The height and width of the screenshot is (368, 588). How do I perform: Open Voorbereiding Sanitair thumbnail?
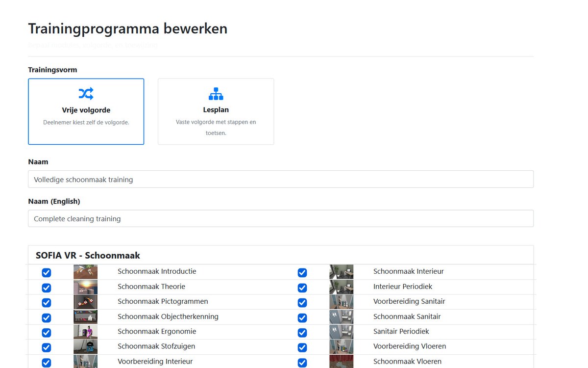click(x=342, y=302)
